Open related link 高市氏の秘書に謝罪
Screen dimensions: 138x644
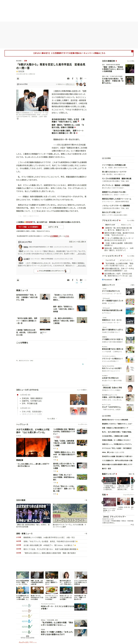[27, 321]
